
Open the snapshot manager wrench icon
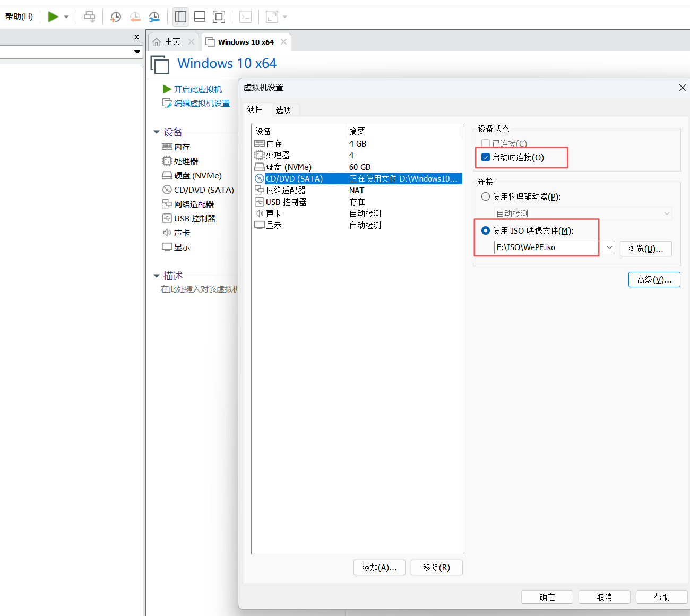coord(154,17)
